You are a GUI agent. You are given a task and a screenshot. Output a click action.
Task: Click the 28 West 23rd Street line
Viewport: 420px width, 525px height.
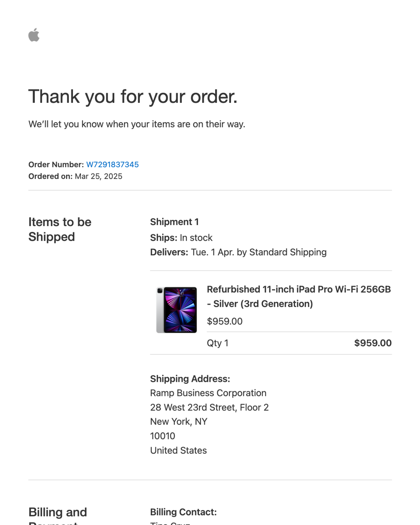pos(209,407)
